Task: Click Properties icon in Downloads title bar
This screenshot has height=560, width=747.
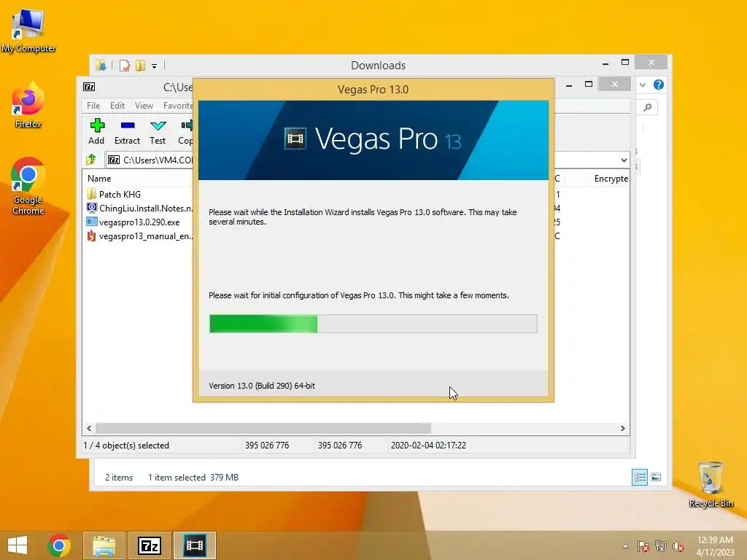Action: (125, 65)
